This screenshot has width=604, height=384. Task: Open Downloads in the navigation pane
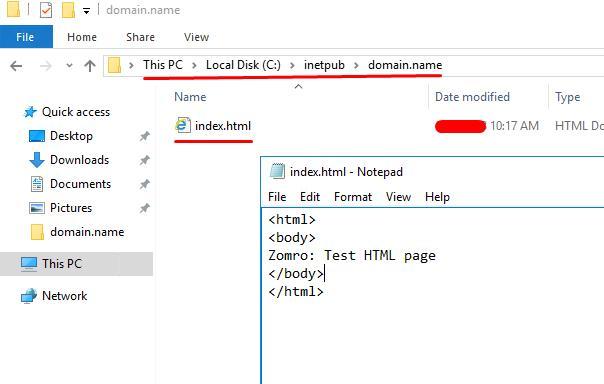[x=79, y=159]
